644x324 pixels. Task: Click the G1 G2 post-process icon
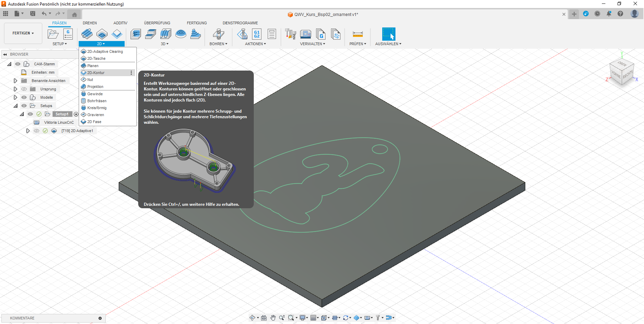pos(257,34)
